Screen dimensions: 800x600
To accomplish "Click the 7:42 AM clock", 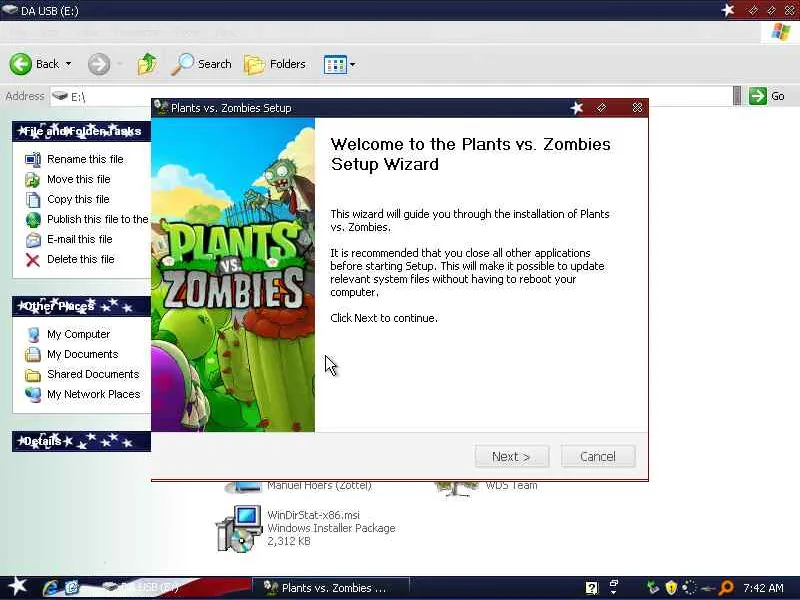I will 763,588.
